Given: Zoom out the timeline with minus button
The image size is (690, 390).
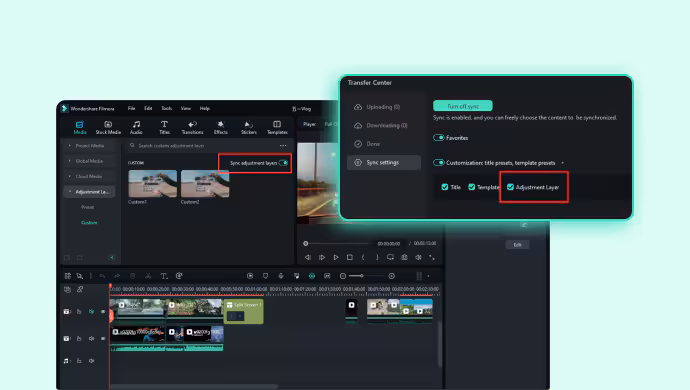Looking at the screenshot, I should 343,276.
